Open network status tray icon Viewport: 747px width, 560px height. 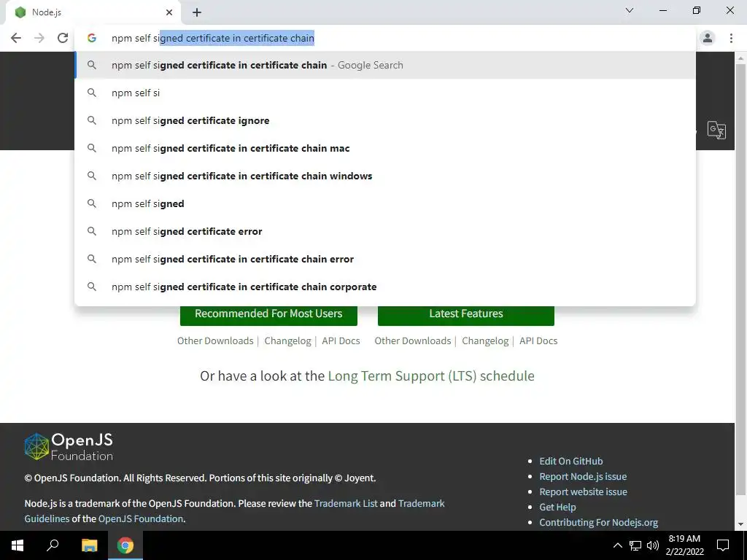coord(635,545)
